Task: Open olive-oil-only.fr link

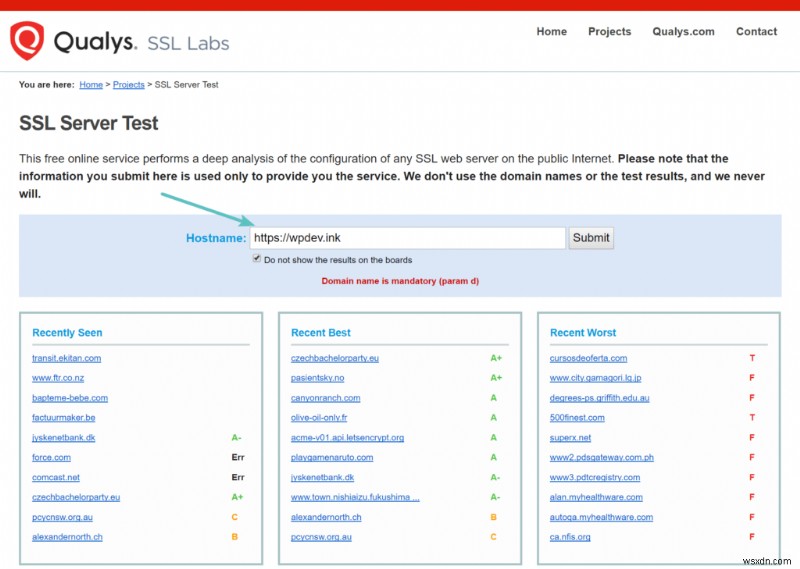Action: tap(319, 418)
